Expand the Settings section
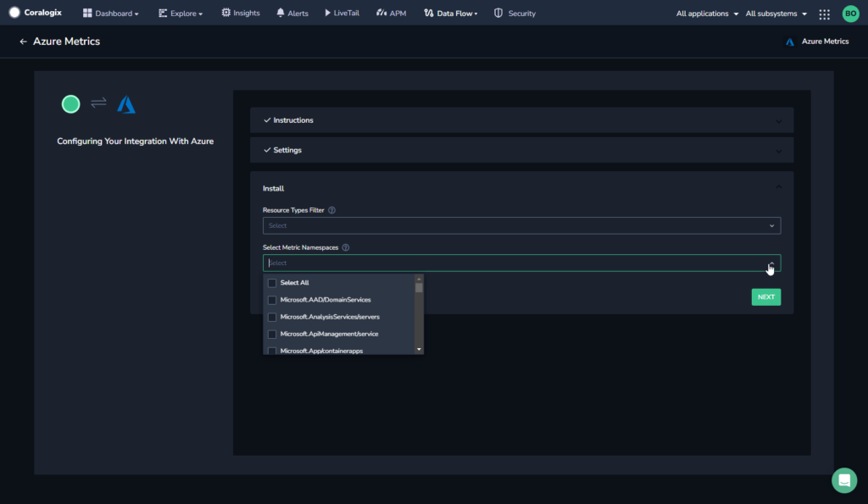 point(521,150)
